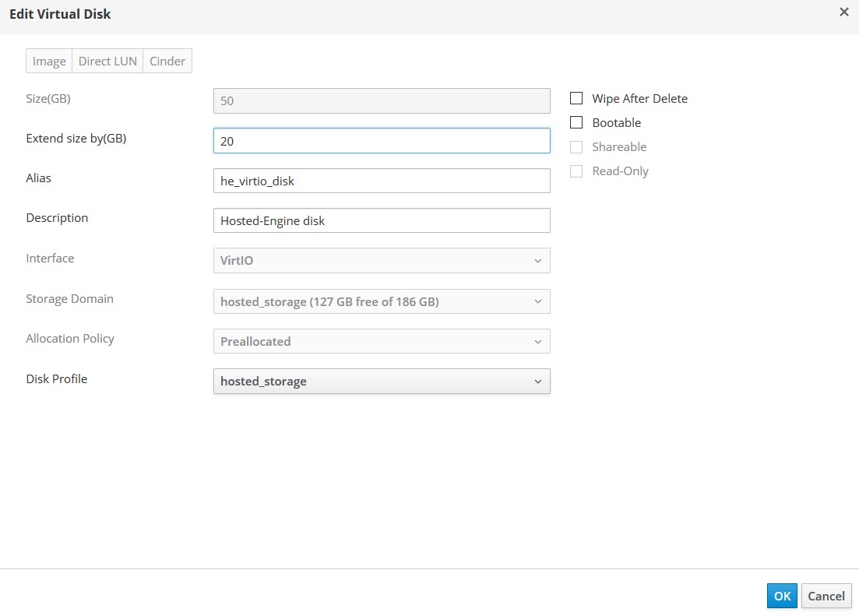Viewport: 859px width, 616px height.
Task: Click the Disk Profile chevron arrow
Action: point(537,382)
